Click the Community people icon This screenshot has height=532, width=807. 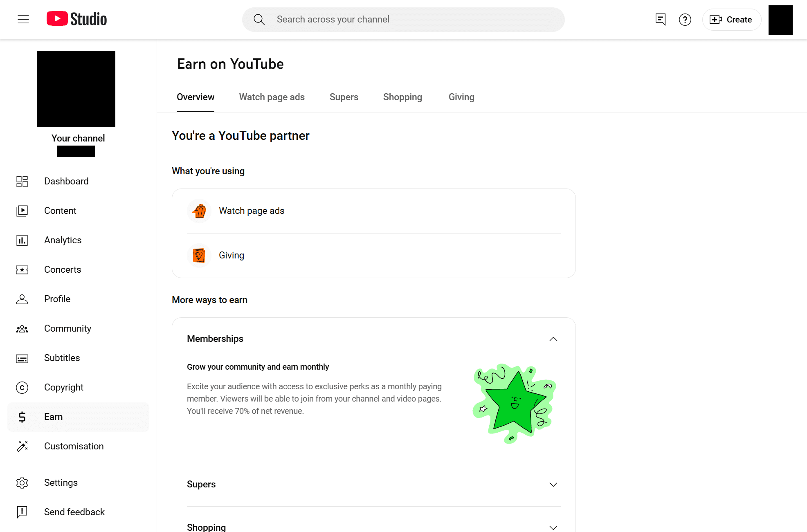pos(22,328)
